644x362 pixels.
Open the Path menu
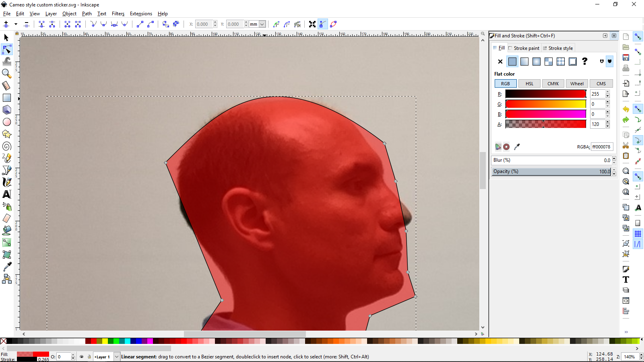click(87, 13)
